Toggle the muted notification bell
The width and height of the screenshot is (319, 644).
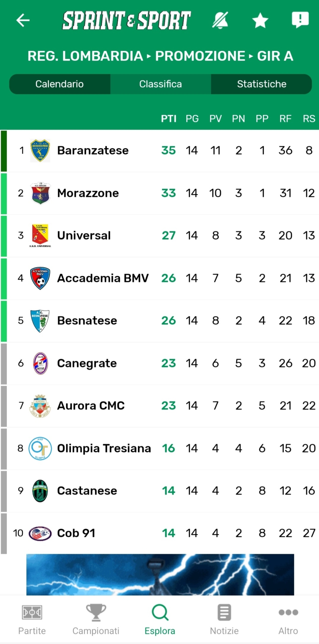[x=220, y=20]
